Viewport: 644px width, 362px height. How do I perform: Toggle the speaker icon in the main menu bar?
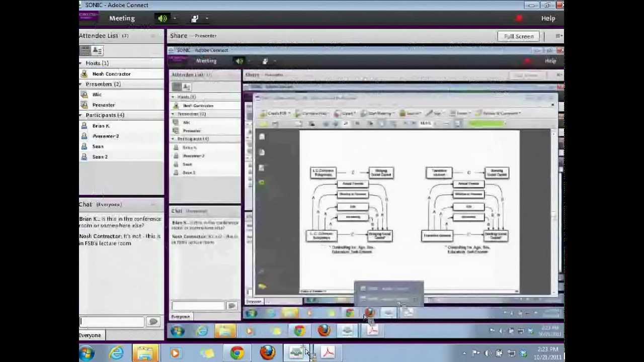click(162, 19)
